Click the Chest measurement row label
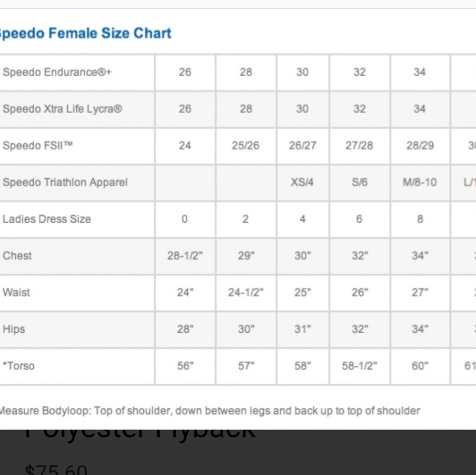The width and height of the screenshot is (476, 475). [x=17, y=256]
